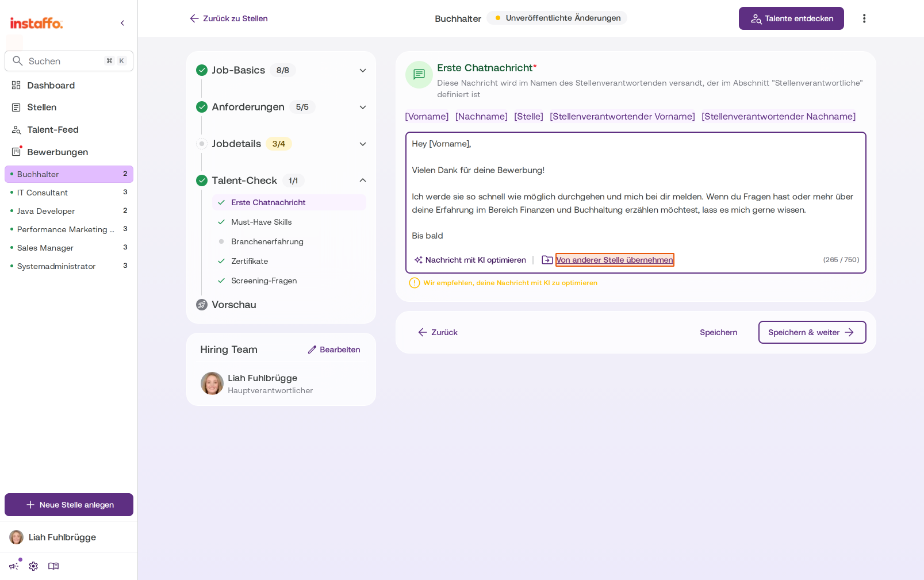Image resolution: width=924 pixels, height=580 pixels.
Task: Select the Java Developer job
Action: (x=69, y=211)
